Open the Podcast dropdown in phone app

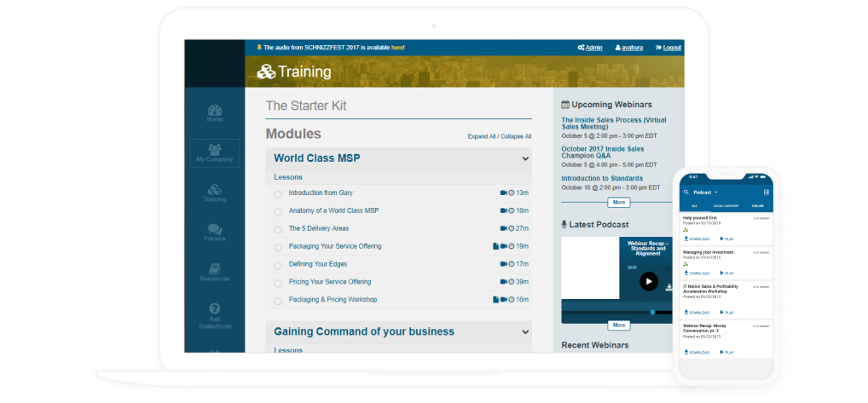point(706,193)
